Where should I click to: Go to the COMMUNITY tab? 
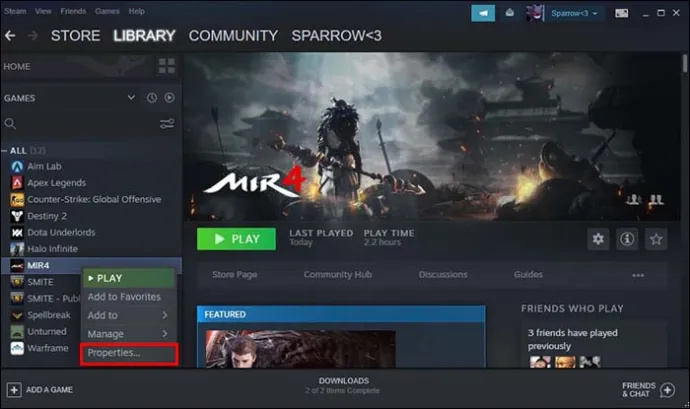[233, 36]
